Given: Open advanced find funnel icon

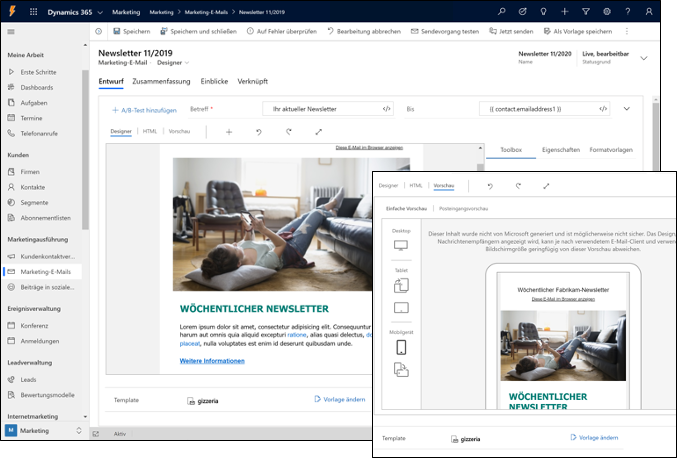Looking at the screenshot, I should [x=586, y=12].
